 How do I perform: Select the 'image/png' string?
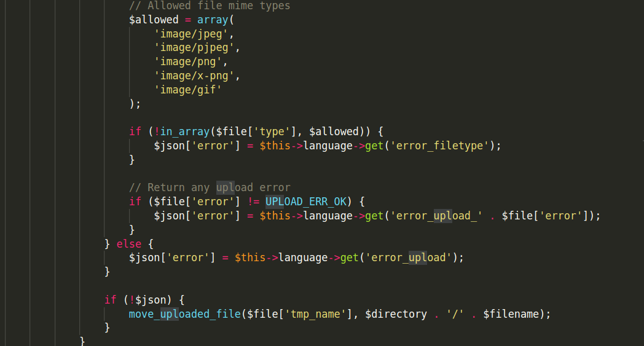(x=187, y=61)
